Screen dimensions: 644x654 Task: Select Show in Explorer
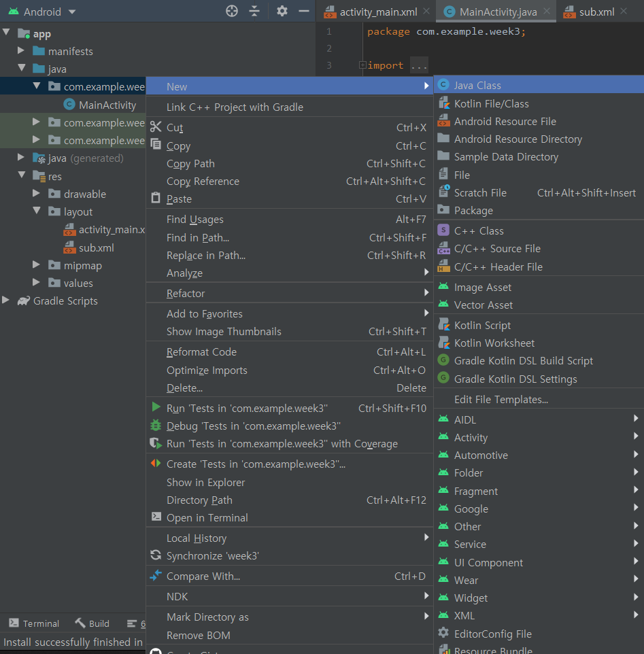coord(289,482)
